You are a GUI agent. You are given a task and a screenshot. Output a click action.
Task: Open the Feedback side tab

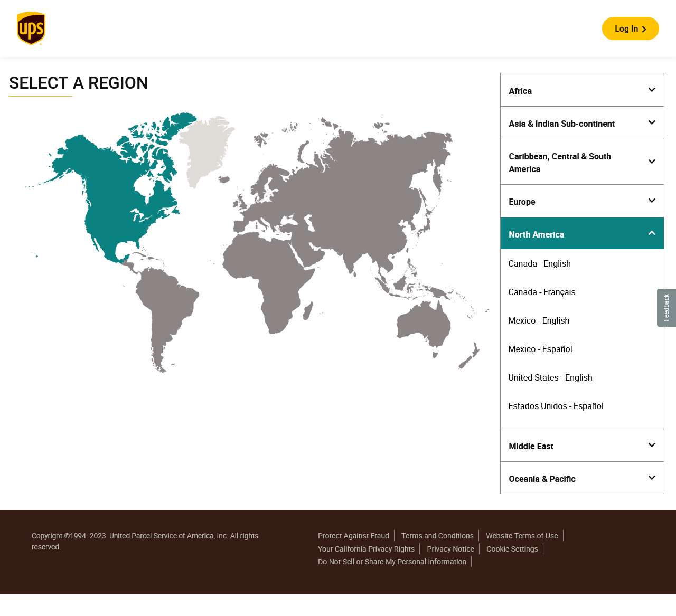[666, 308]
